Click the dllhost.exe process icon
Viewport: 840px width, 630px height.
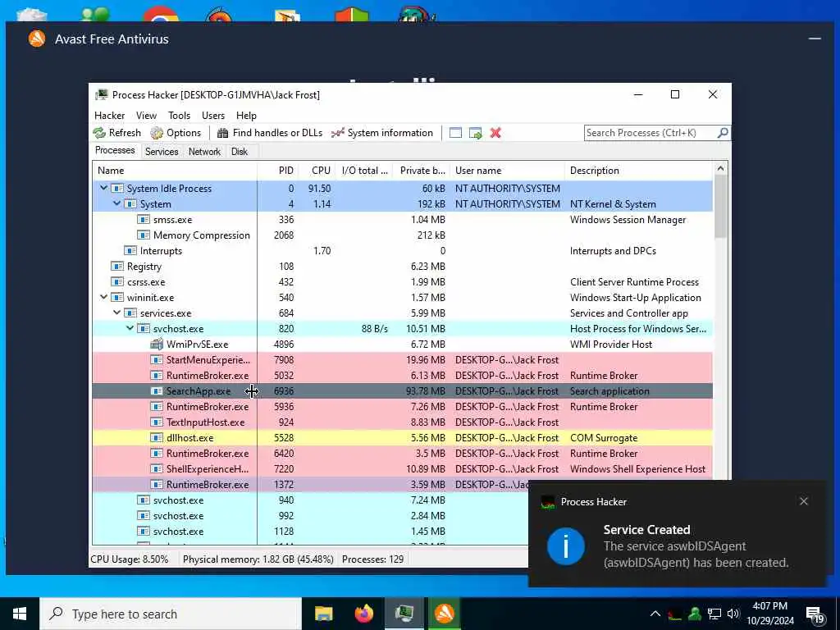pyautogui.click(x=157, y=438)
